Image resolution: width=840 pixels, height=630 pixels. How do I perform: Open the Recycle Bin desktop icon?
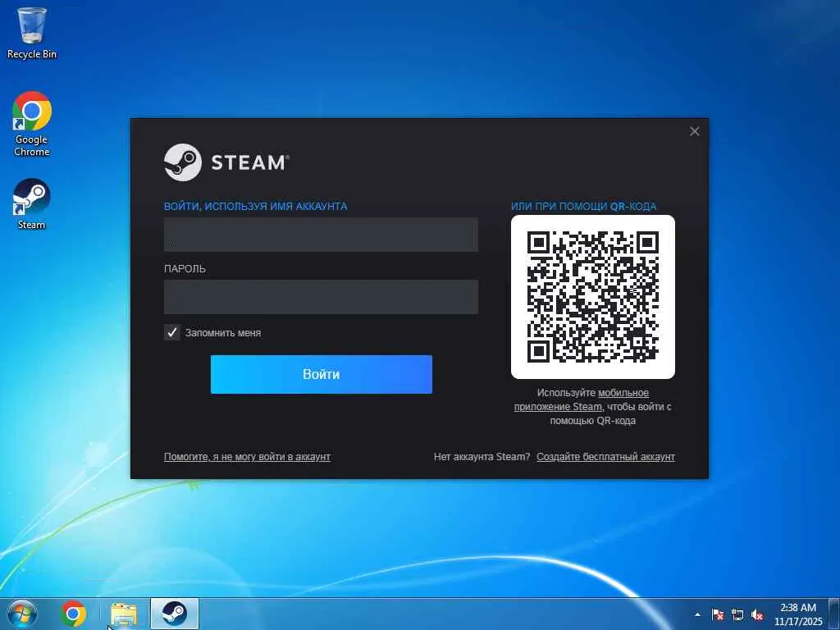tap(32, 33)
